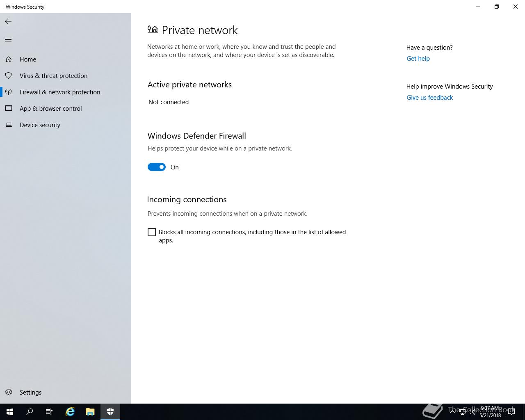Open the Windows Start menu
This screenshot has width=525, height=420.
(x=10, y=412)
